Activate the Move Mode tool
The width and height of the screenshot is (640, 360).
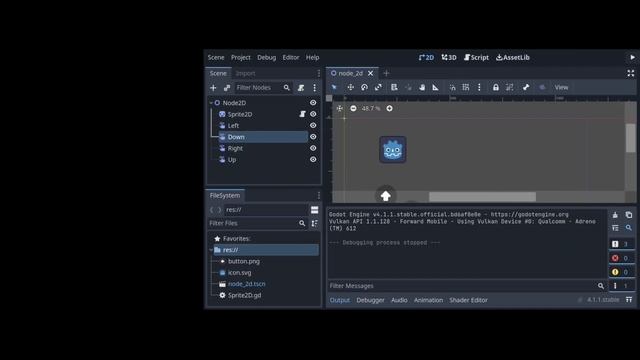coord(350,87)
